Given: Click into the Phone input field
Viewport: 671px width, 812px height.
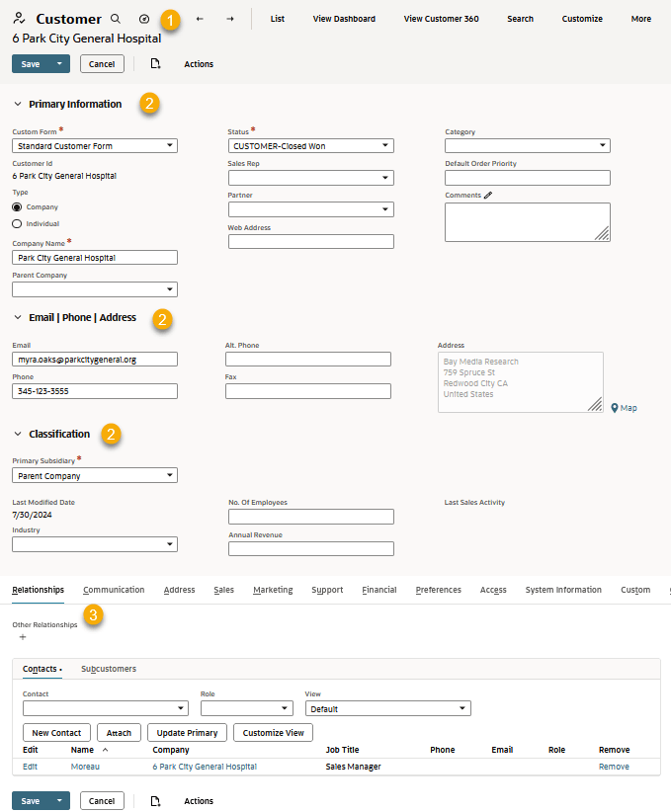Looking at the screenshot, I should (x=95, y=391).
